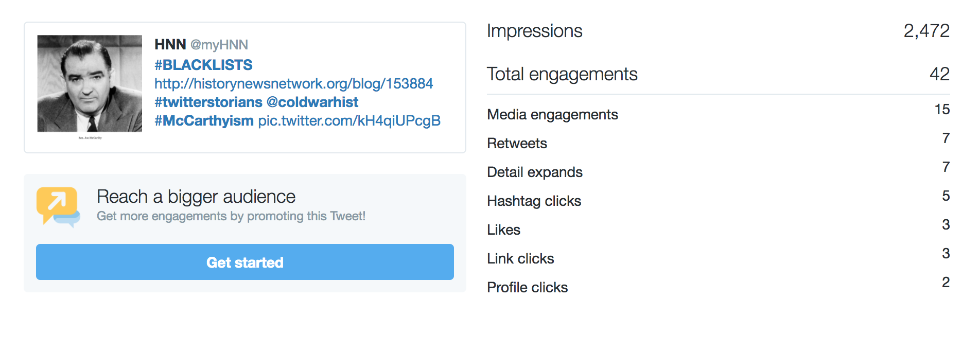Click the #McCarthyism hashtag

[x=204, y=120]
